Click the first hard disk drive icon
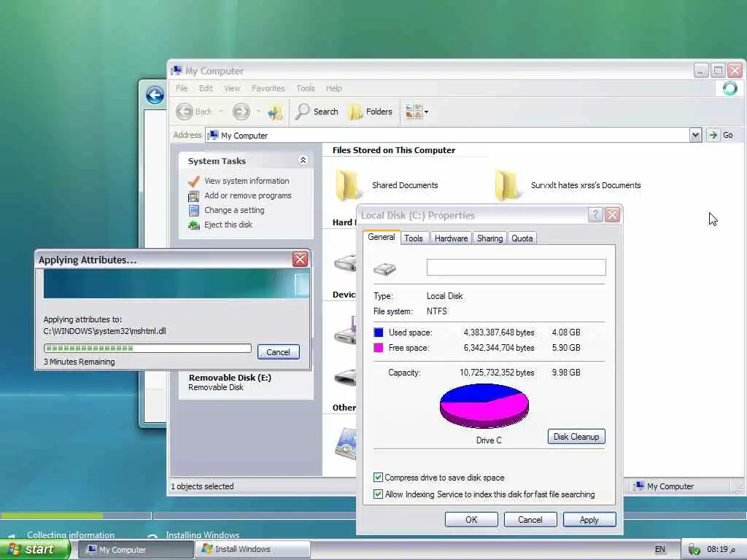 [345, 262]
